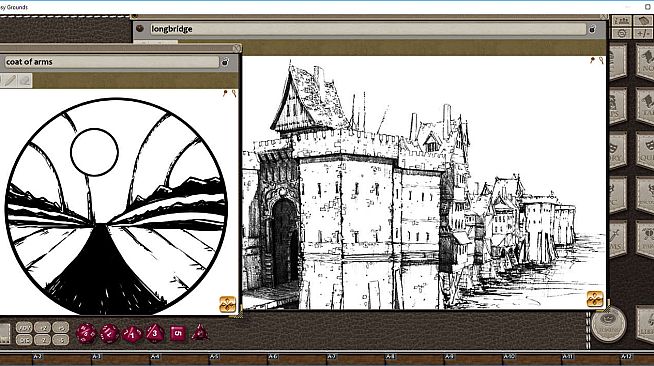The width and height of the screenshot is (654, 366).
Task: Open the Items sidebar banner with sword
Action: coord(618,239)
